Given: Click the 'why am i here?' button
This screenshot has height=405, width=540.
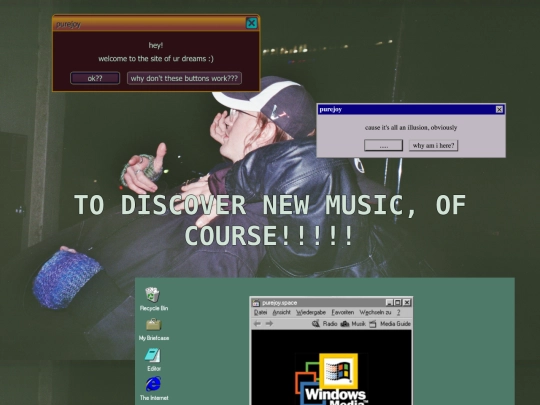Looking at the screenshot, I should 433,145.
